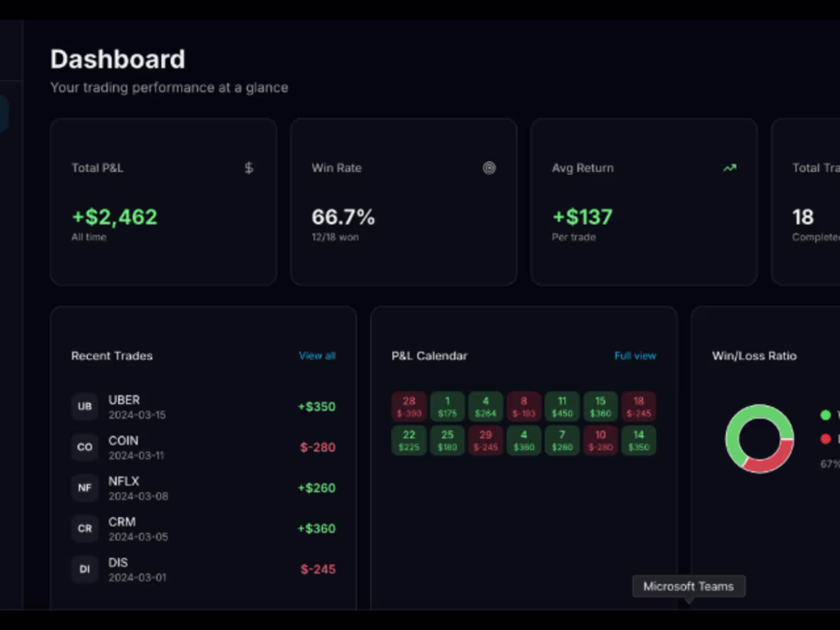Click the Recent Trades panel title
This screenshot has height=630, width=840.
(112, 356)
